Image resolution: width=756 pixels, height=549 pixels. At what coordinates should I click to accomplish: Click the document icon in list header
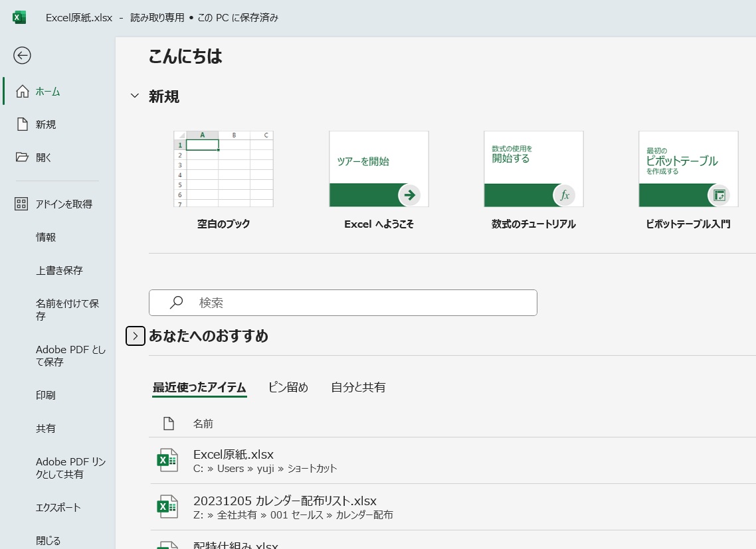169,424
